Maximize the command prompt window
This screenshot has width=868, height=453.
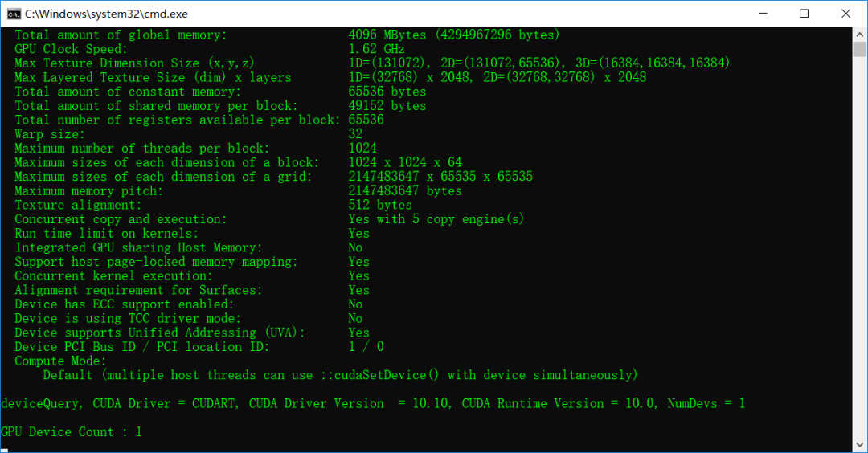click(804, 14)
